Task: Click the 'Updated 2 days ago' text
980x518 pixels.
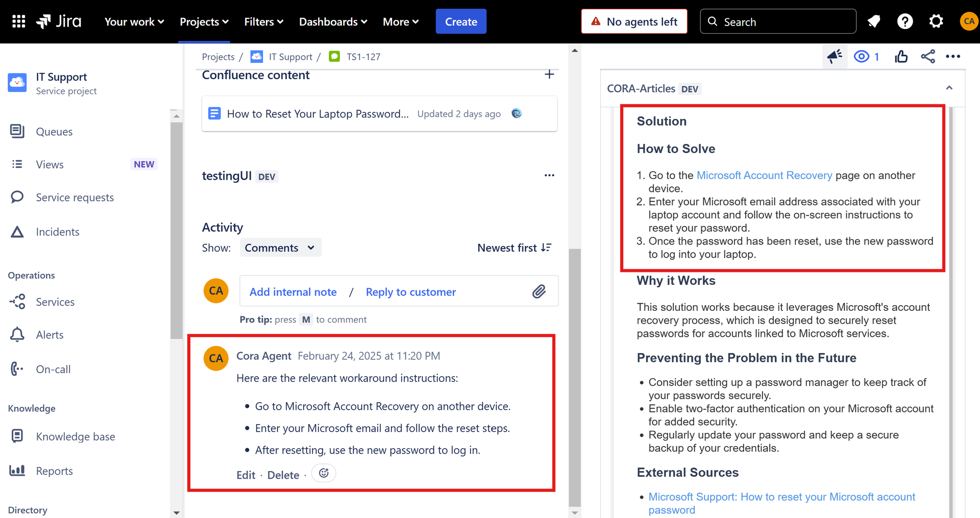Action: coord(459,114)
